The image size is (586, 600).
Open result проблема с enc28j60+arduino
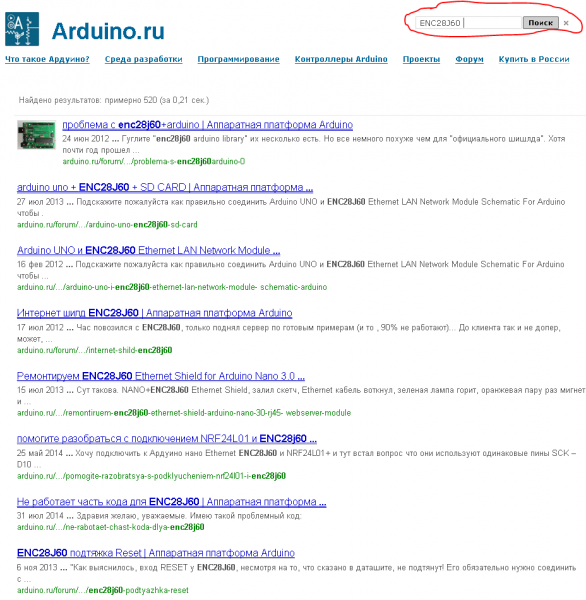click(x=207, y=125)
